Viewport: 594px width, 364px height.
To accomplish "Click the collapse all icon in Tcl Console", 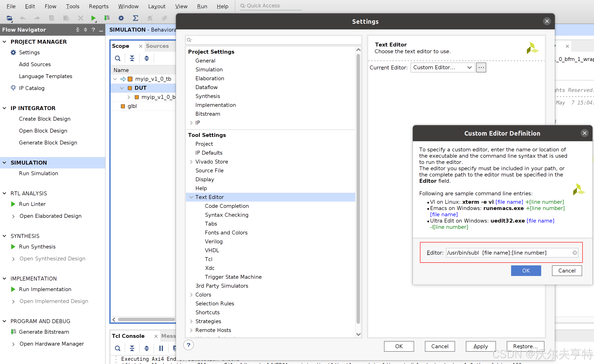I will click(x=132, y=348).
